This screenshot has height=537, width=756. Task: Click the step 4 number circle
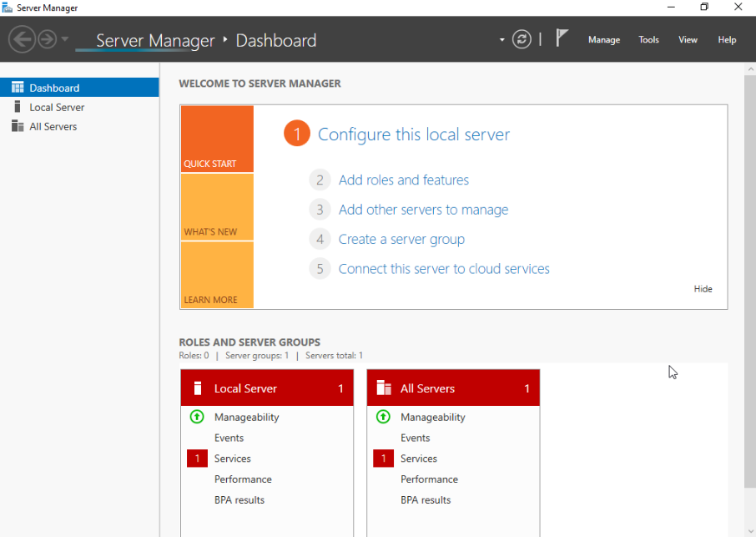pyautogui.click(x=320, y=240)
